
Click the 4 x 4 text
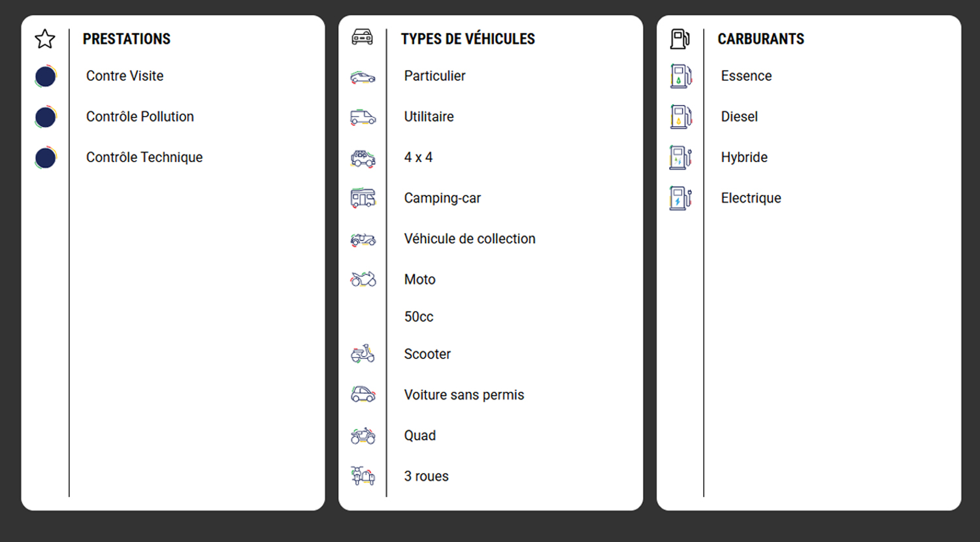point(418,157)
